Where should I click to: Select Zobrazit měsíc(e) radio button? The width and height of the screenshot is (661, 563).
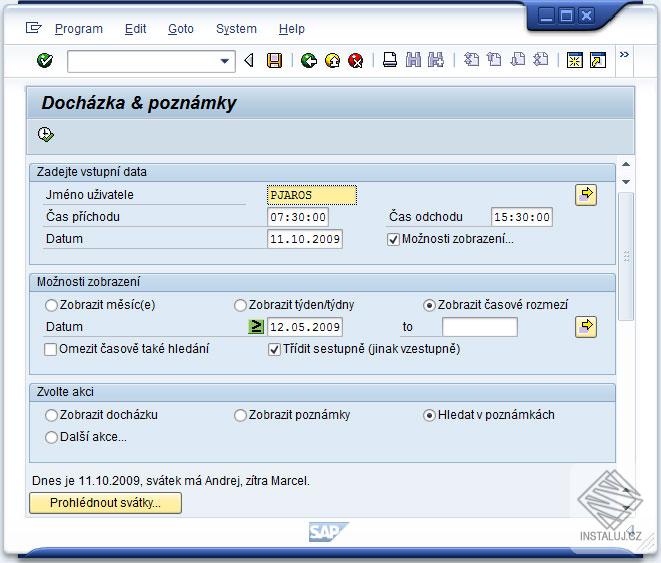click(x=51, y=305)
